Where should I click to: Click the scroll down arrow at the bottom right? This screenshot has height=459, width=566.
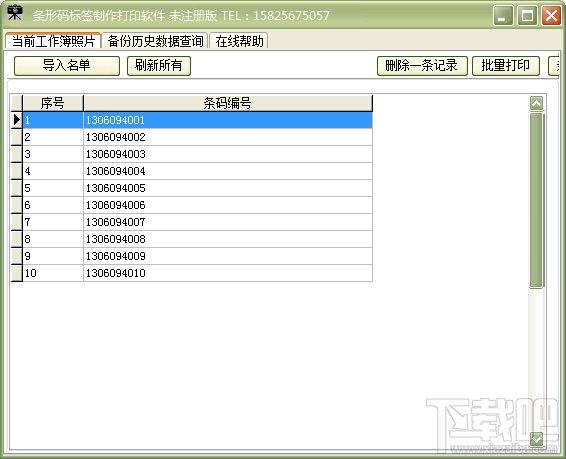tap(536, 439)
